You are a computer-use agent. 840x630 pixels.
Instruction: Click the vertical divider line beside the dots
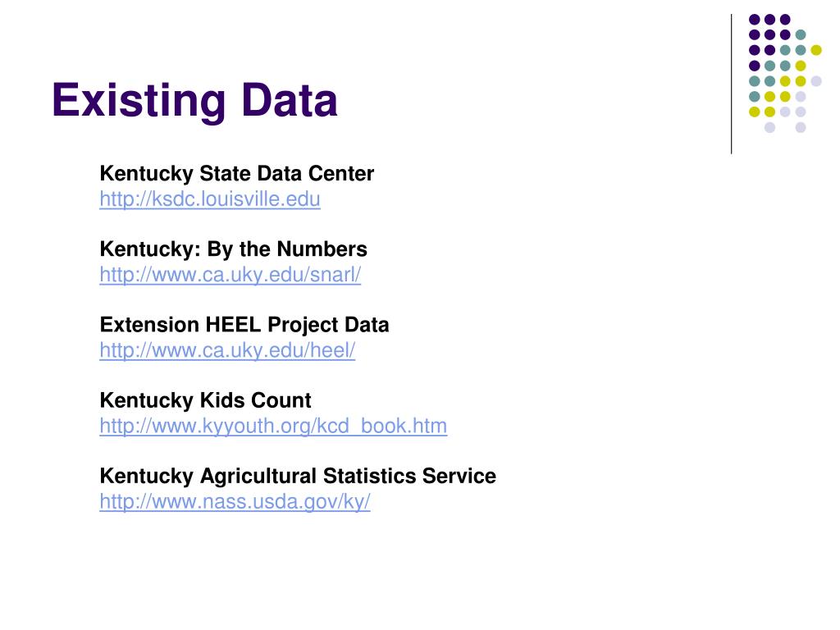(731, 84)
